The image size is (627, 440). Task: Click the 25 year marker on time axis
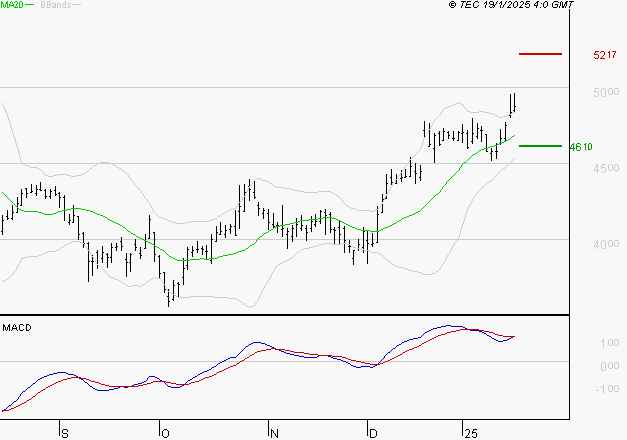coord(471,433)
